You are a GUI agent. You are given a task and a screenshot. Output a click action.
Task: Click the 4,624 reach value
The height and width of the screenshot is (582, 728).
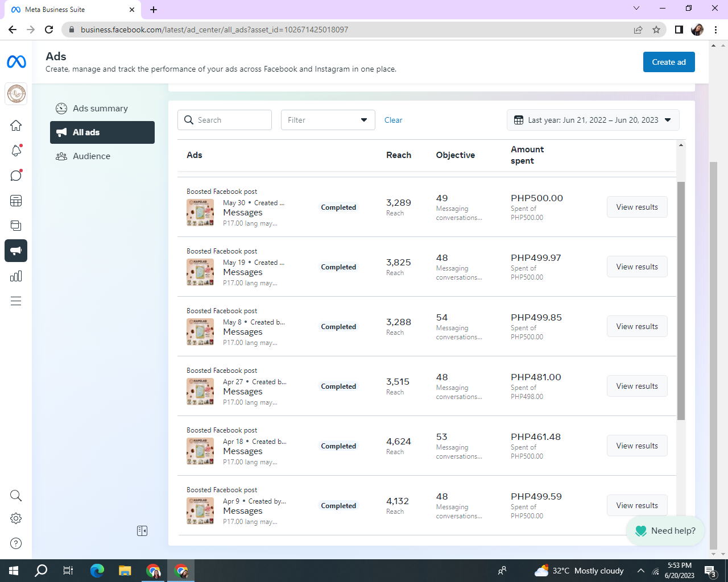[399, 442]
